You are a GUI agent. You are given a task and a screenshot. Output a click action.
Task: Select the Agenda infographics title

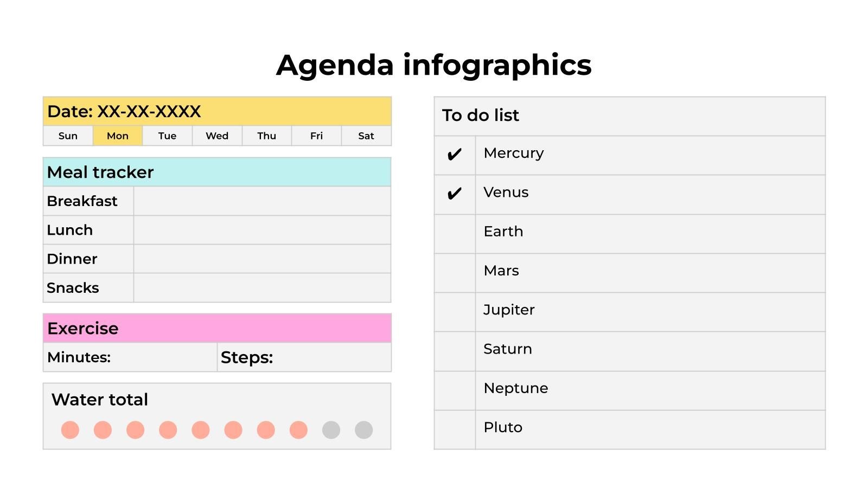pyautogui.click(x=433, y=65)
